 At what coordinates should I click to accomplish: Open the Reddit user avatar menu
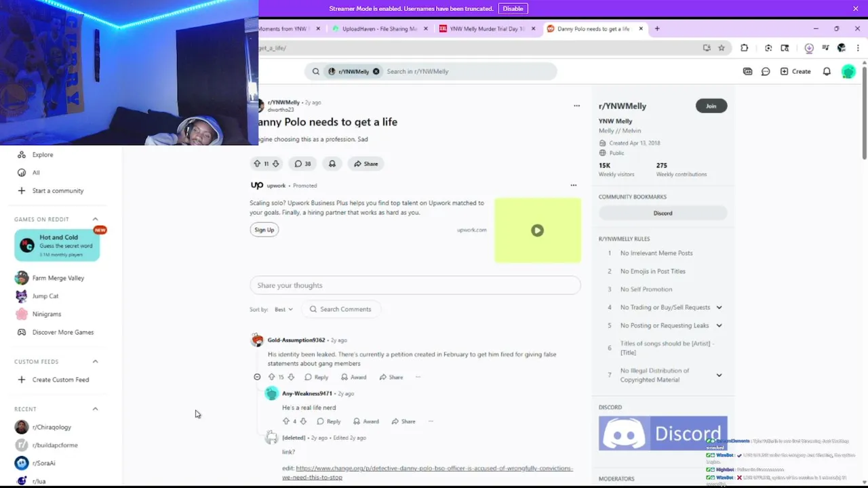point(848,71)
